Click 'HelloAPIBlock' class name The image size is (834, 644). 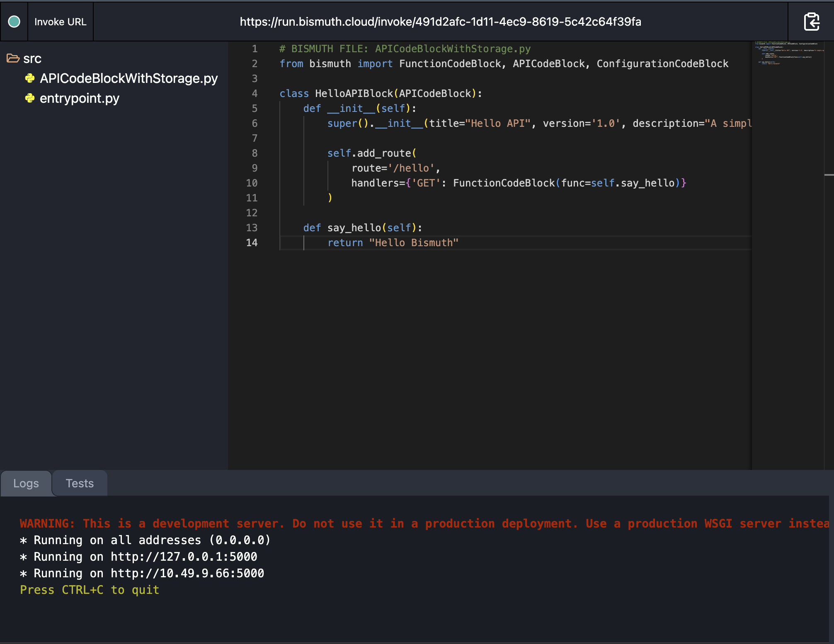(x=354, y=94)
